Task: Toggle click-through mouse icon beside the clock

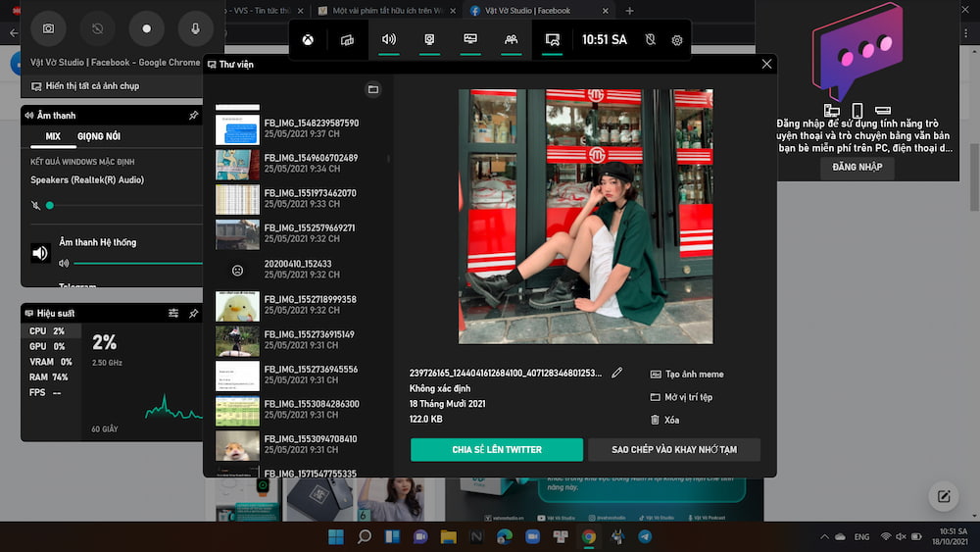Action: pyautogui.click(x=651, y=39)
